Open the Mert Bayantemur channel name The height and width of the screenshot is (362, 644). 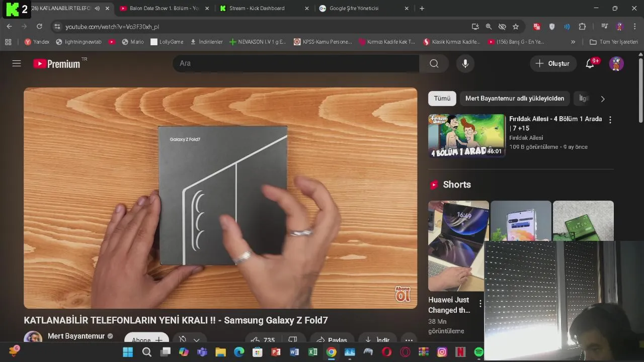[x=76, y=336]
